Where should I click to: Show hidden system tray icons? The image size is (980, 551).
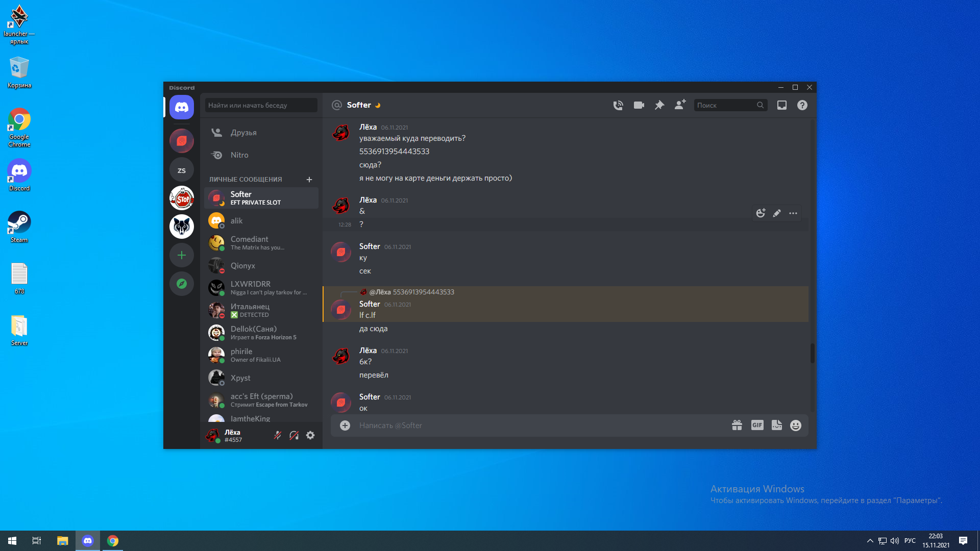click(870, 541)
